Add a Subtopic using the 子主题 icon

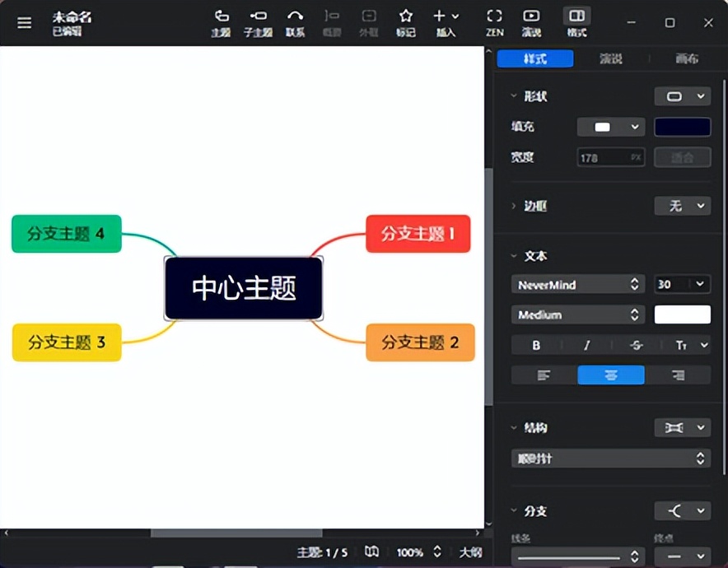point(258,21)
